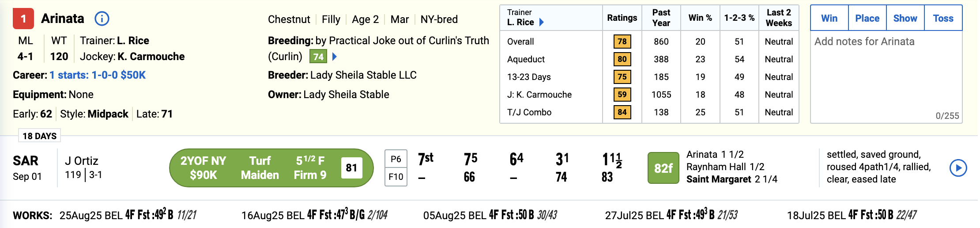Click the 78 Overall trainer rating
The image size is (980, 228).
point(622,42)
